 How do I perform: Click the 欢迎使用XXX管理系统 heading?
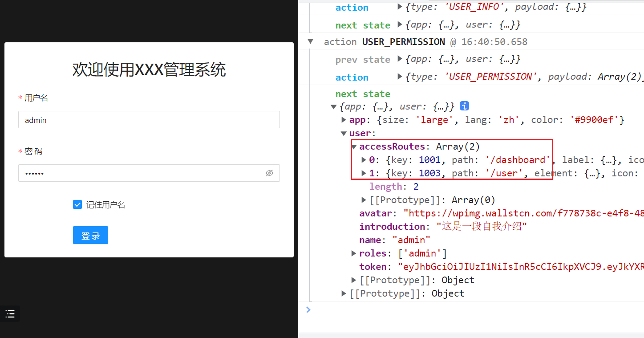(x=149, y=70)
